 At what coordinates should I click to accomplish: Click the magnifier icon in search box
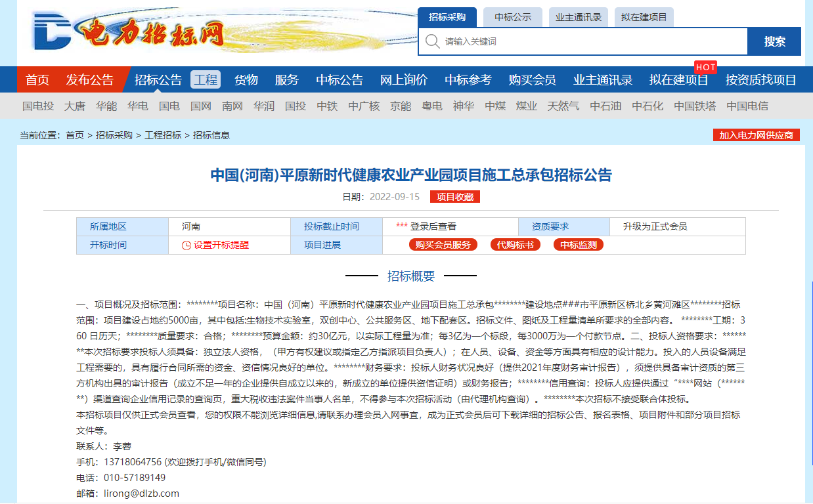point(432,41)
